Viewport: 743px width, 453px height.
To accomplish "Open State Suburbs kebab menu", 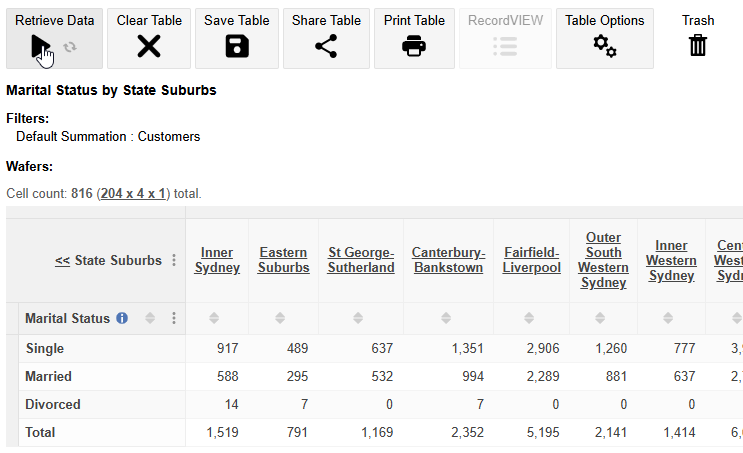I will point(174,260).
